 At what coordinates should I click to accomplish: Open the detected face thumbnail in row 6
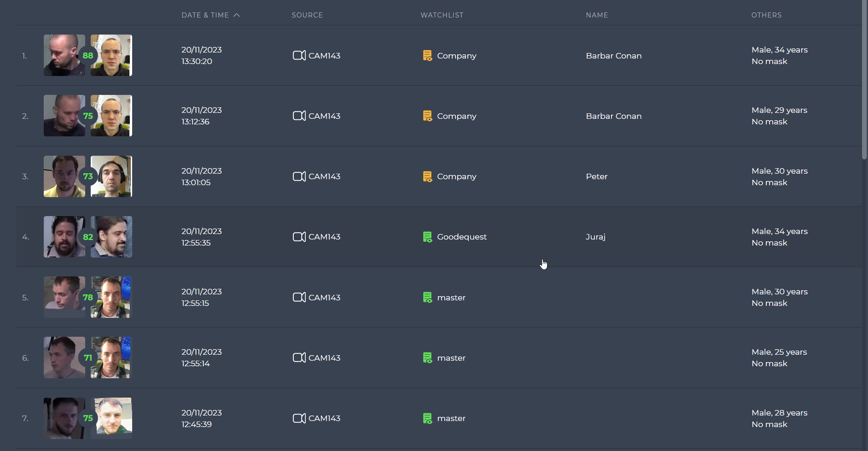(x=64, y=357)
